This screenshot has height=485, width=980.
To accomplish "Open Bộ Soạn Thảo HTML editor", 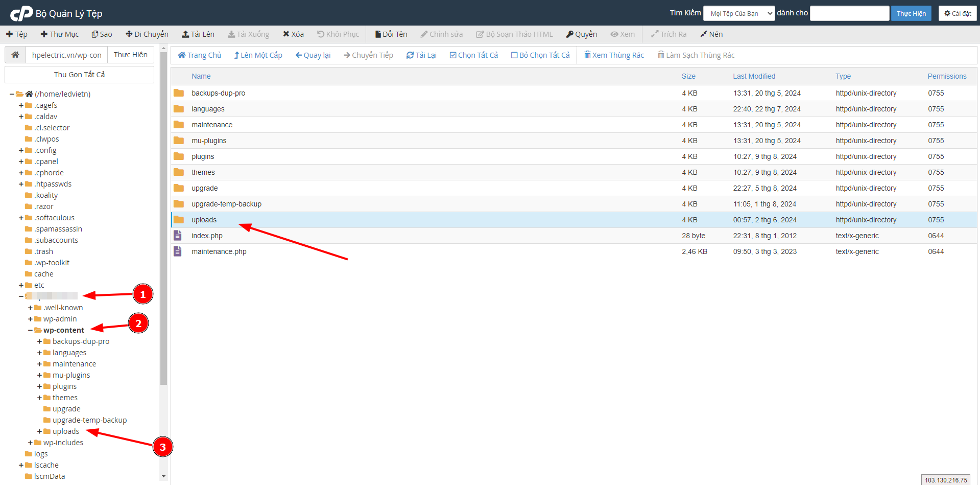I will [514, 34].
